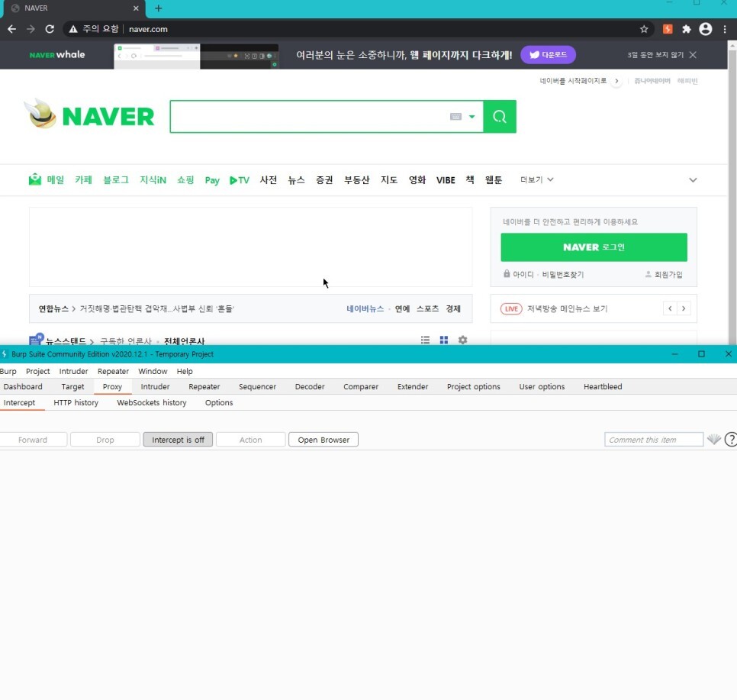Viewport: 737px width, 700px height.
Task: Open the Chrome three-dot menu
Action: tap(725, 29)
